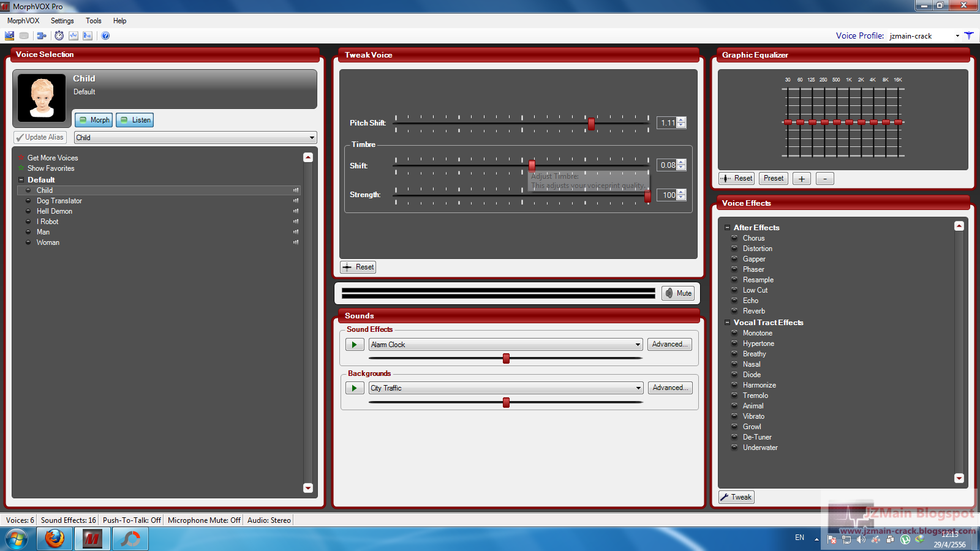Click the voice profile filter funnel icon

click(x=970, y=36)
